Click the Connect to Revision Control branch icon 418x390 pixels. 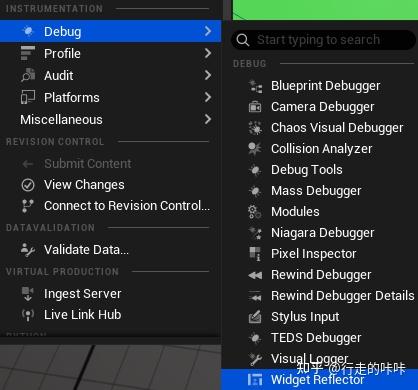[28, 206]
